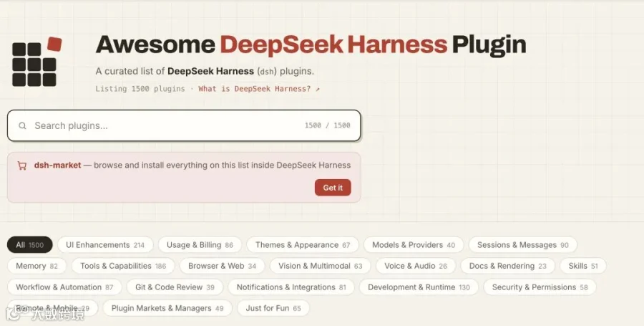Click the dsh-market shopping cart icon
Screen dimensions: 644x326
21,166
